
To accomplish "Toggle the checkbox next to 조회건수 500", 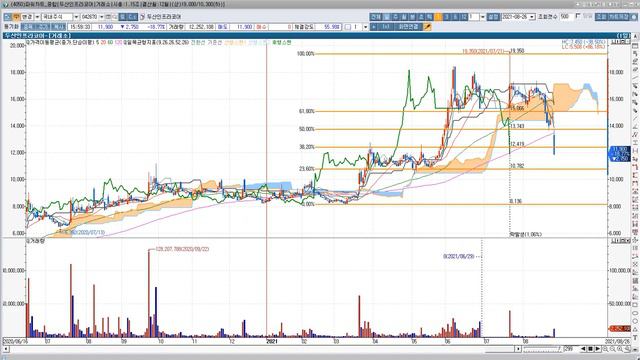I will pyautogui.click(x=578, y=16).
